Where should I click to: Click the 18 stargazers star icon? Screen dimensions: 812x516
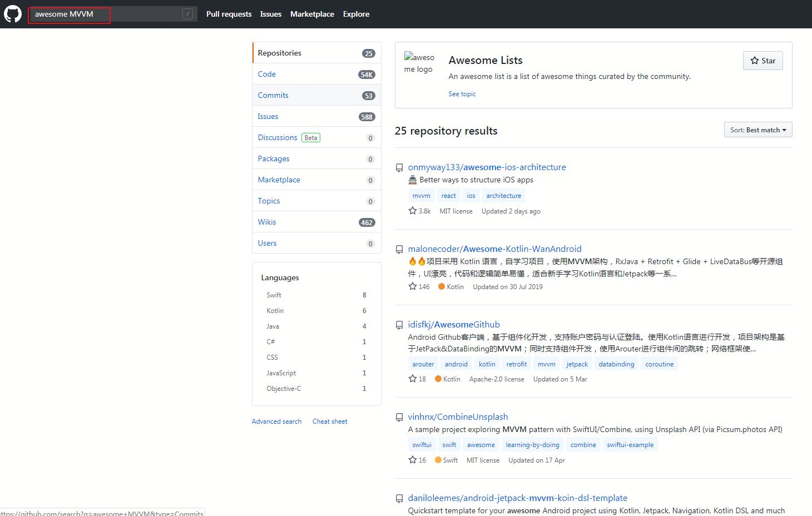(412, 379)
